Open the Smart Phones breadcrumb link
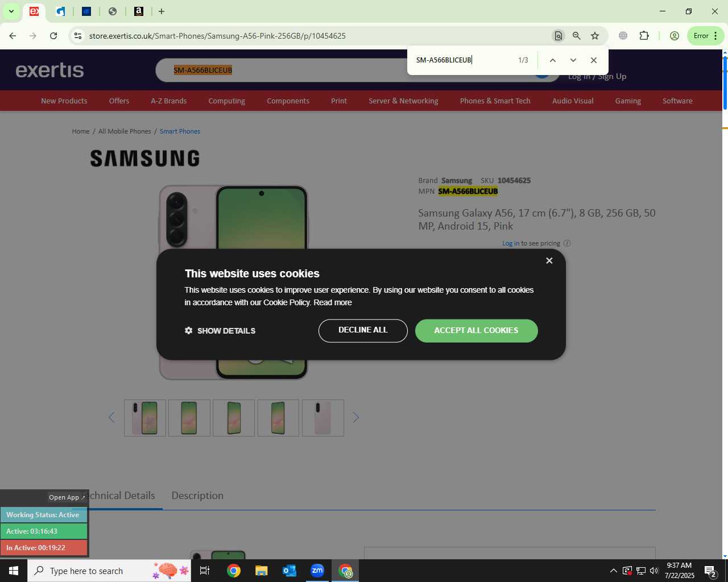The image size is (728, 582). tap(180, 131)
